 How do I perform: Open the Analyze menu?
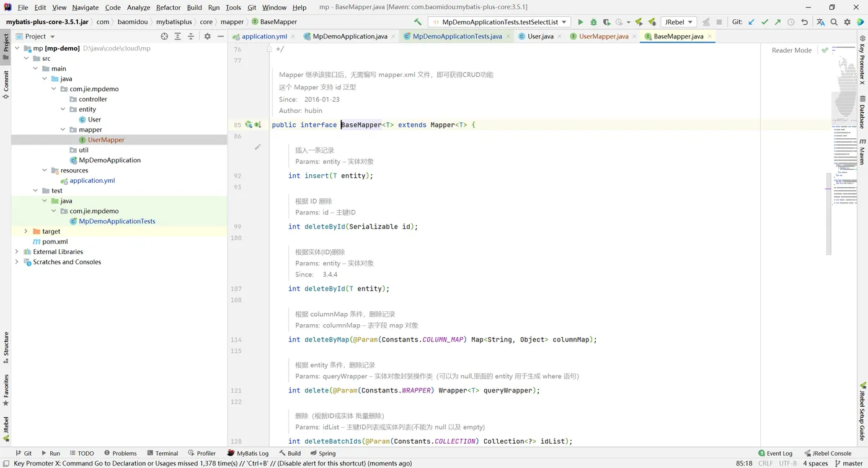(x=138, y=7)
